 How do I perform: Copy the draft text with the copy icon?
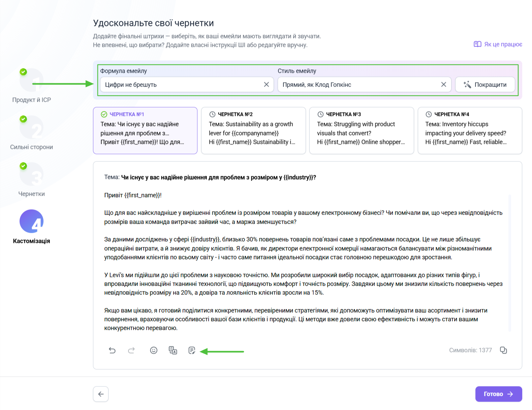pos(503,350)
